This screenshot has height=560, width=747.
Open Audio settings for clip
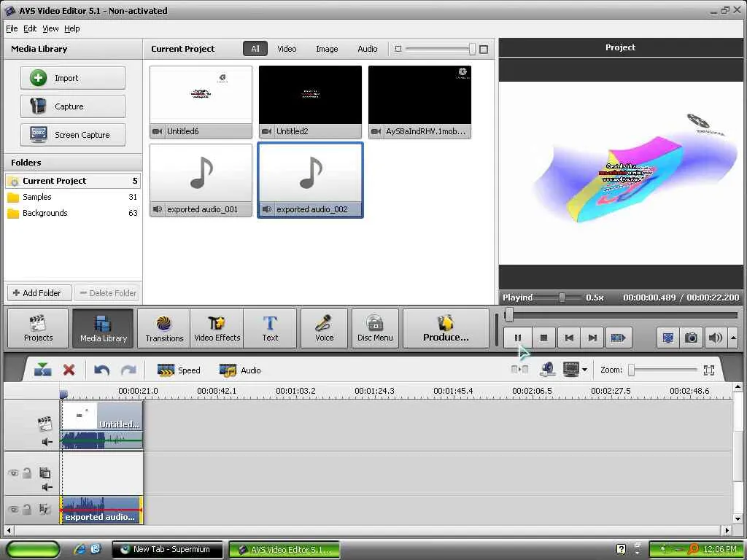point(239,370)
